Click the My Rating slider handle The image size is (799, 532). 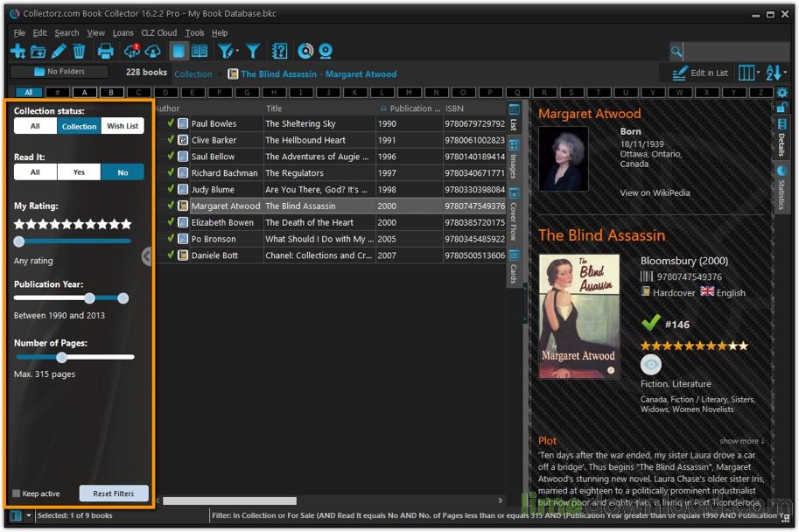19,241
